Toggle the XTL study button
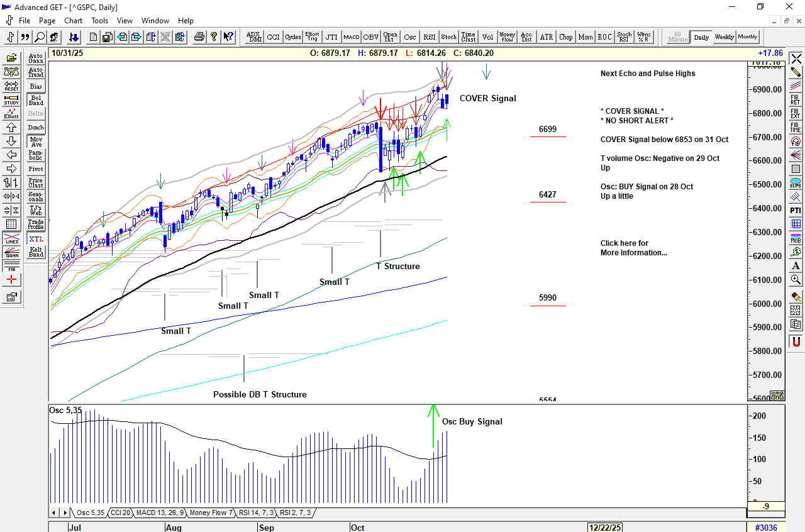The height and width of the screenshot is (532, 805). pyautogui.click(x=36, y=239)
